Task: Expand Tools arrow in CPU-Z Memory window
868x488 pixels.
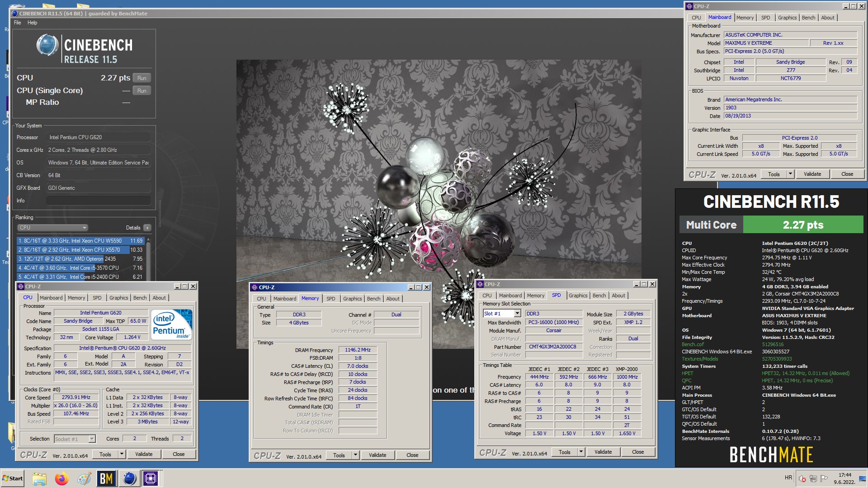Action: click(355, 455)
